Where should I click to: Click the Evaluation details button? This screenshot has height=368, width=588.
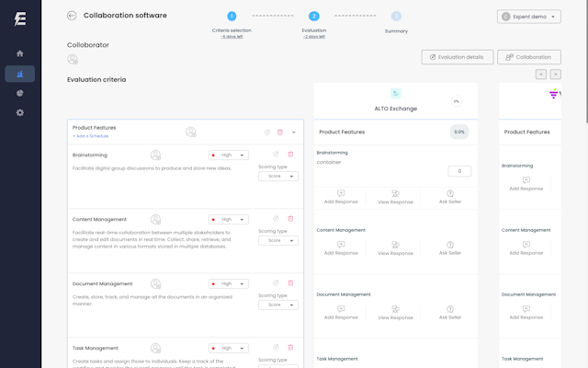(x=458, y=57)
